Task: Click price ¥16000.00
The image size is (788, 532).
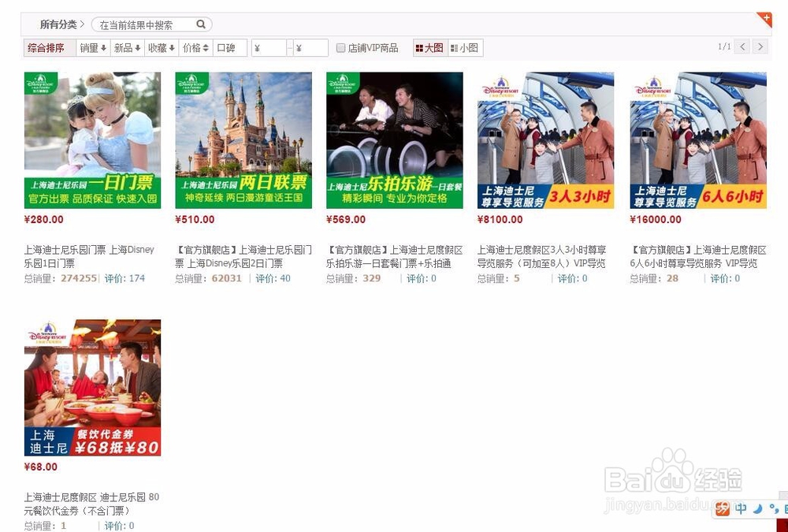Action: (x=656, y=219)
